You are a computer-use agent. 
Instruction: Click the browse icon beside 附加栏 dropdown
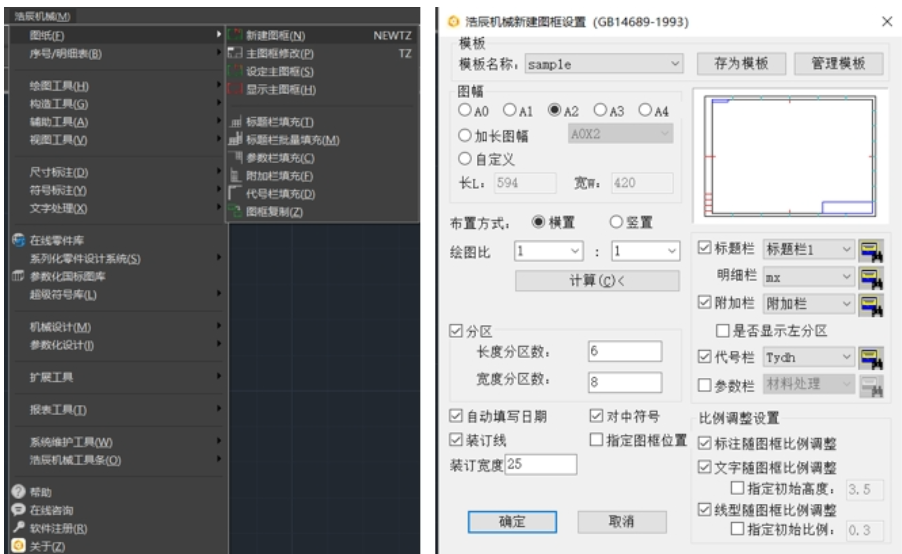[873, 303]
